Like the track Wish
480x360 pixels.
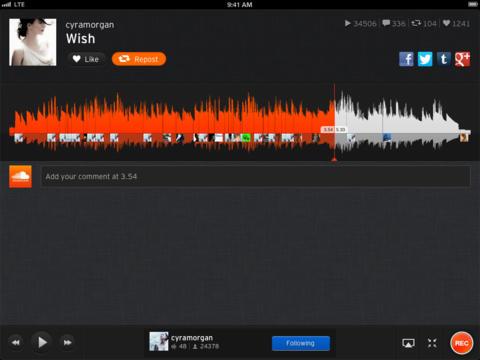(86, 59)
